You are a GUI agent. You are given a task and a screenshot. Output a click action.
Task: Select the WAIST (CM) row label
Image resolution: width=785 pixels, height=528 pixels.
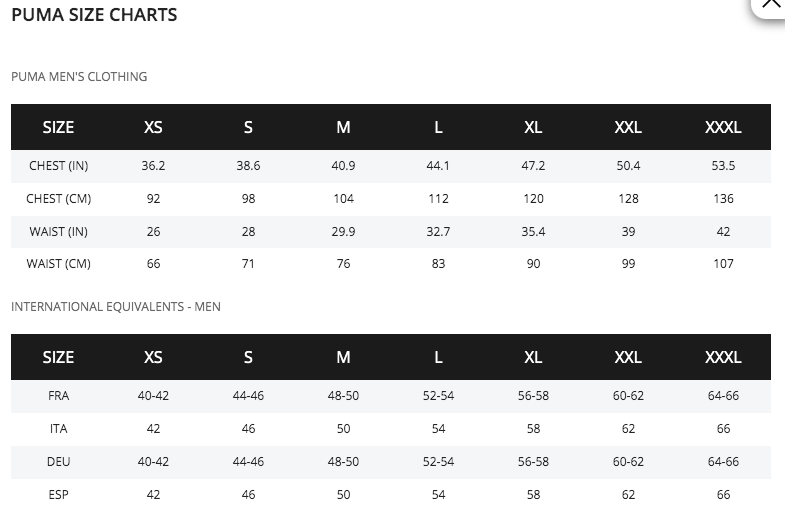[x=59, y=264]
